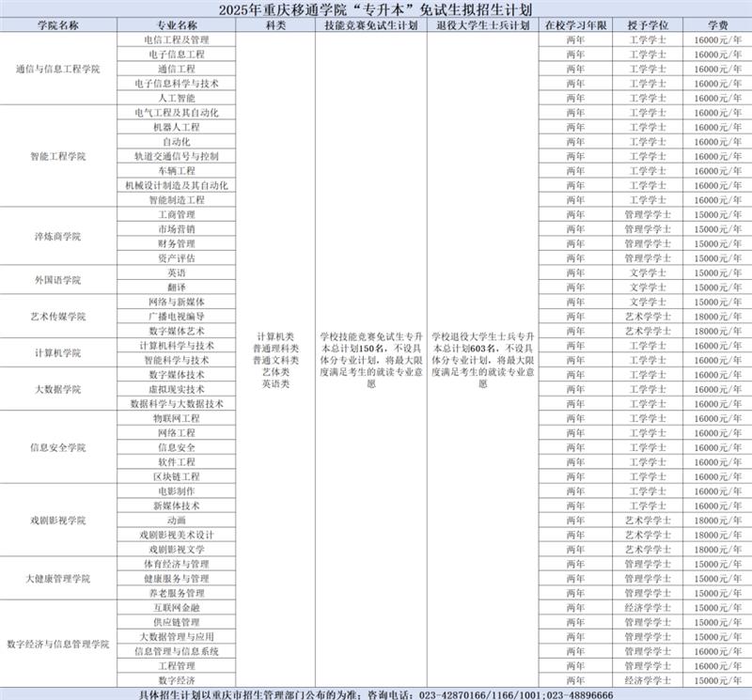This screenshot has height=700, width=752.
Task: Click the 软件工程 major cell
Action: tap(177, 462)
